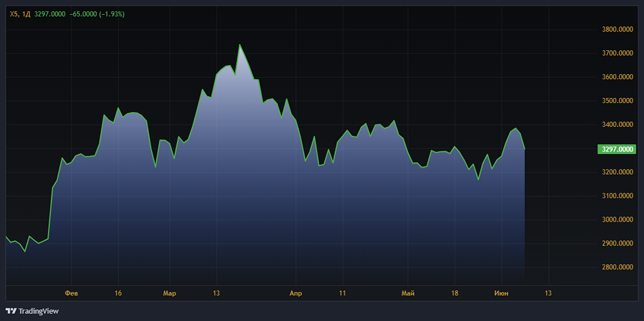
Task: Select the Апр marker on time axis
Action: tap(296, 293)
